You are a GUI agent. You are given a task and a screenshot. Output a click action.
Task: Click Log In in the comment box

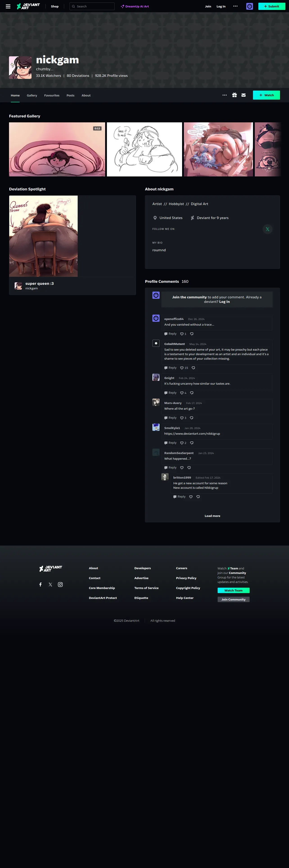tap(224, 302)
